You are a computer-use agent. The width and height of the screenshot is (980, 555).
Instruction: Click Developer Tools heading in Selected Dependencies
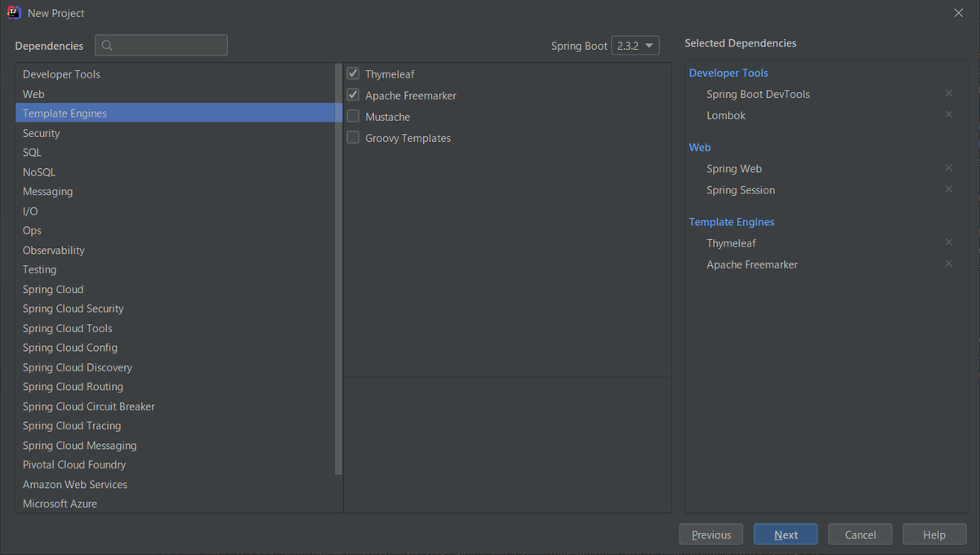click(x=728, y=73)
